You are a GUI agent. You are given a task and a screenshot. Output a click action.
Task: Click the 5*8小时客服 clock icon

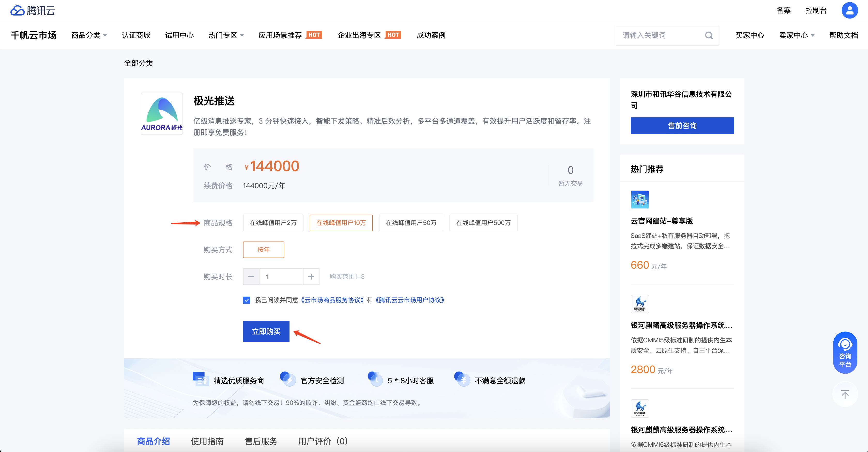(375, 380)
